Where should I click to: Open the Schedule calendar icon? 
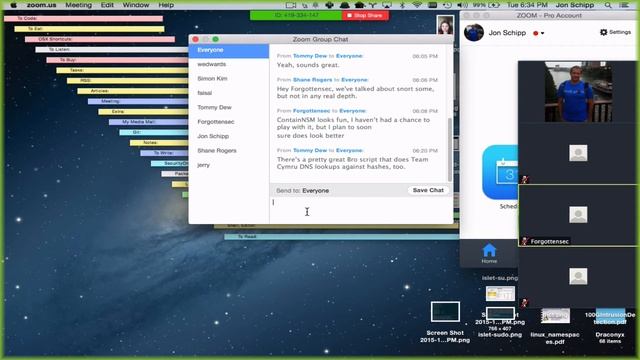(500, 172)
